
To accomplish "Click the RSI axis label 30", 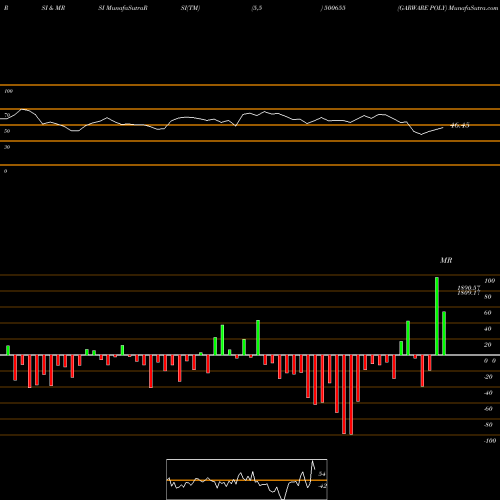I will coord(7,147).
